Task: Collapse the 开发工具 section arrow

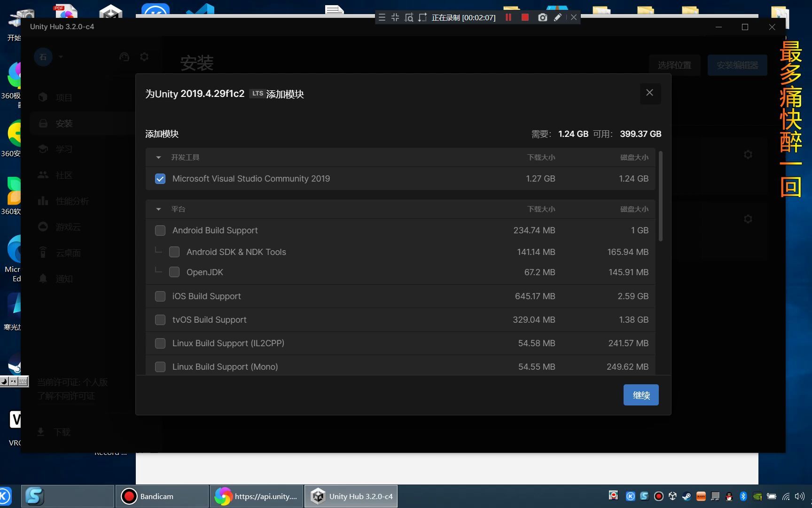Action: pos(158,158)
